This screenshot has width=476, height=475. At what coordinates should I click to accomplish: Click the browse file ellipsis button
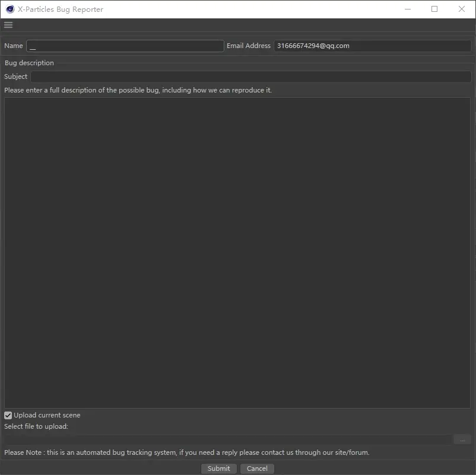click(462, 439)
